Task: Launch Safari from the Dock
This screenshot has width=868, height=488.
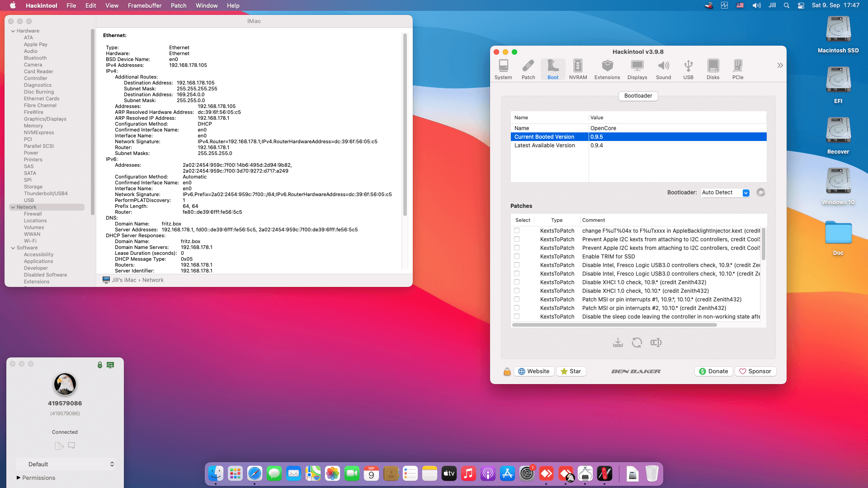Action: 255,474
